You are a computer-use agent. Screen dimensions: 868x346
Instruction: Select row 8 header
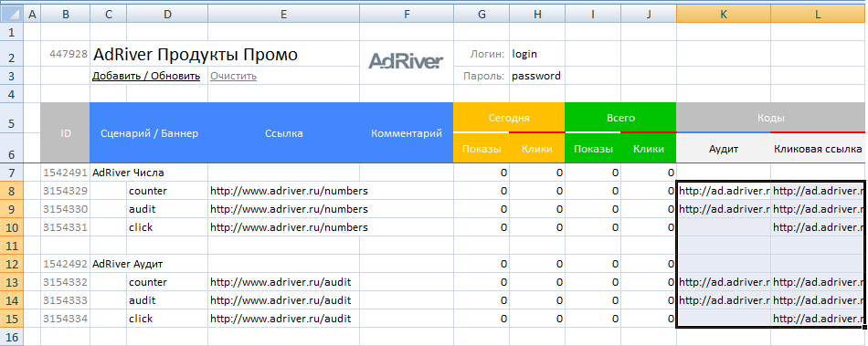[x=12, y=191]
